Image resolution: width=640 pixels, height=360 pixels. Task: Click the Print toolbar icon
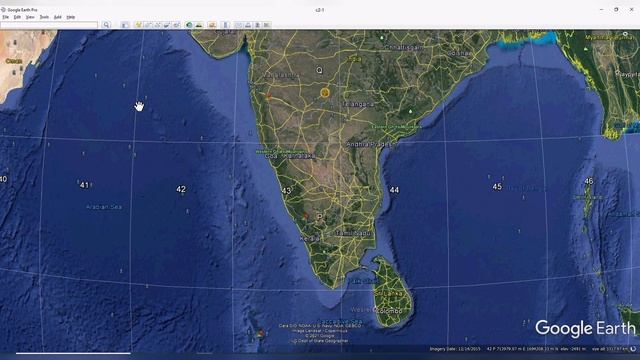pyautogui.click(x=248, y=25)
